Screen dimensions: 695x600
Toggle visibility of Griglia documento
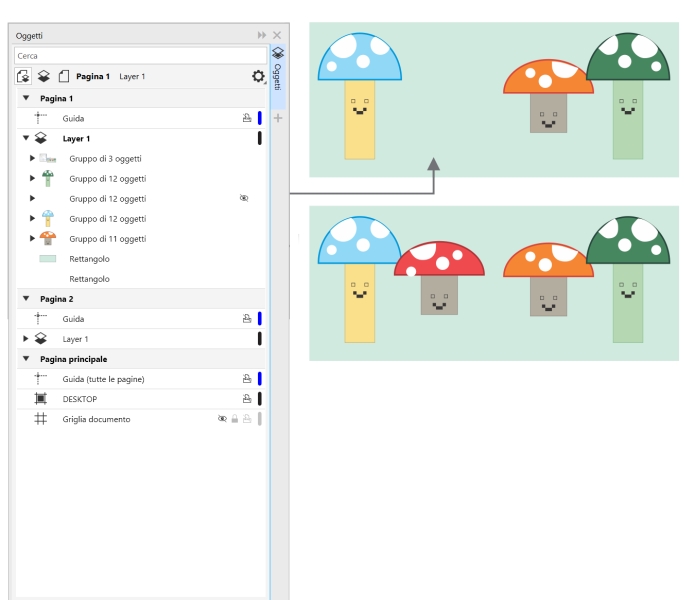(x=222, y=419)
